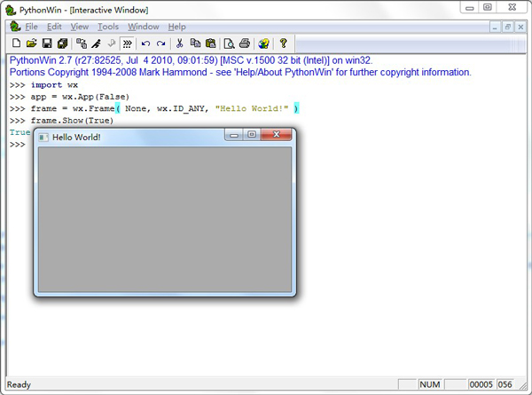Open a file using the folder icon
Screen dimensions: 532x395
point(31,43)
